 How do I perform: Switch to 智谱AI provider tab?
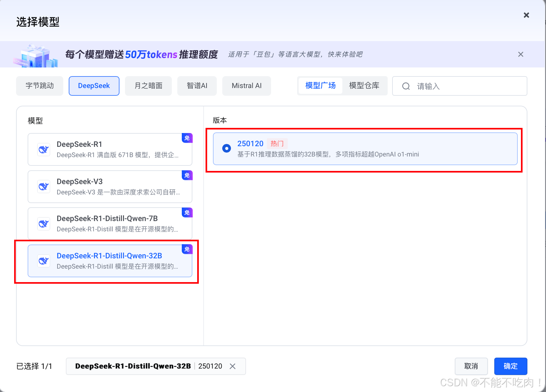[x=197, y=86]
